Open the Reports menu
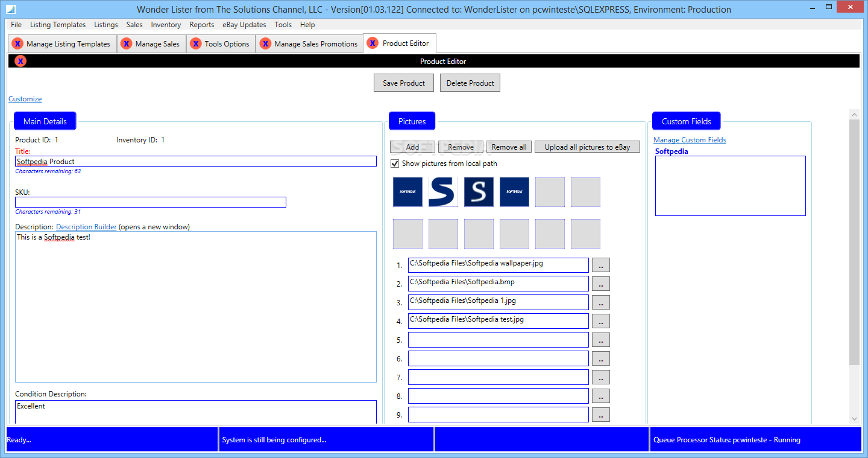The height and width of the screenshot is (458, 868). coord(202,25)
